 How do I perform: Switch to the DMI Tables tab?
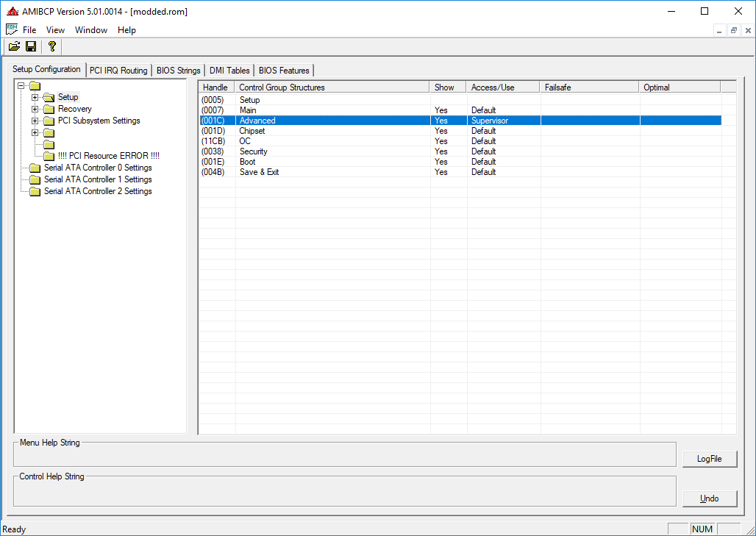229,71
